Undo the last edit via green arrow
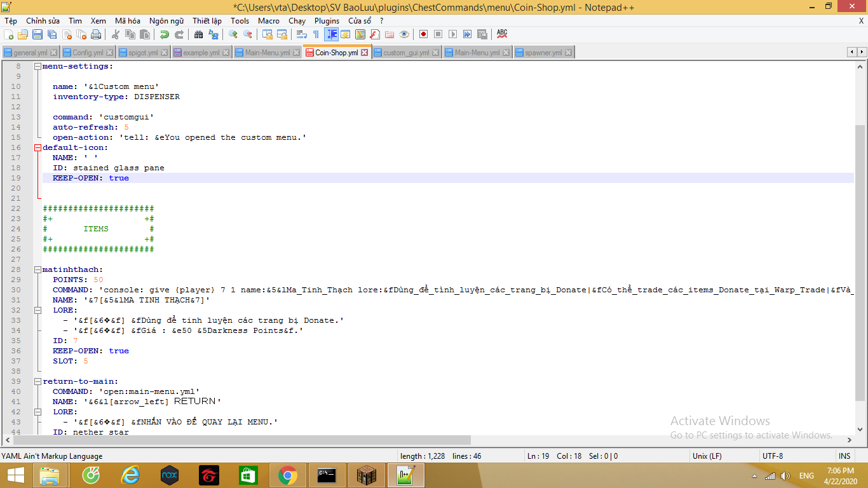The image size is (868, 488). pos(165,34)
